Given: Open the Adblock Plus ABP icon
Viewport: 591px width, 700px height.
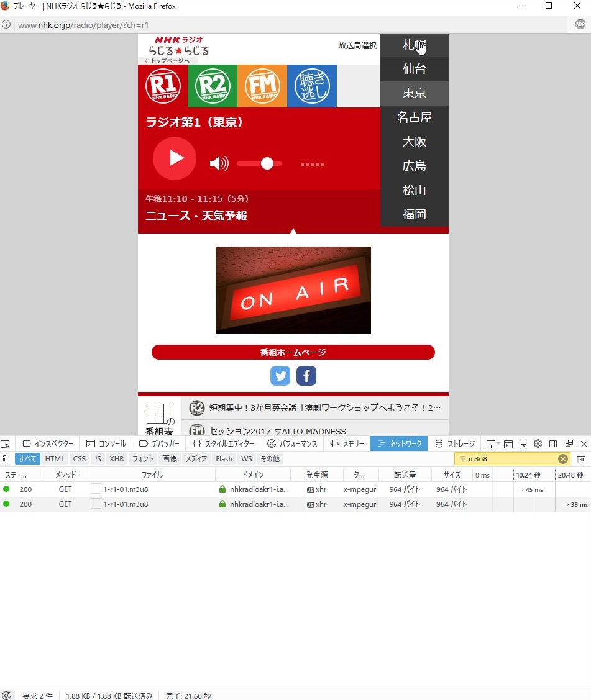Looking at the screenshot, I should 580,25.
